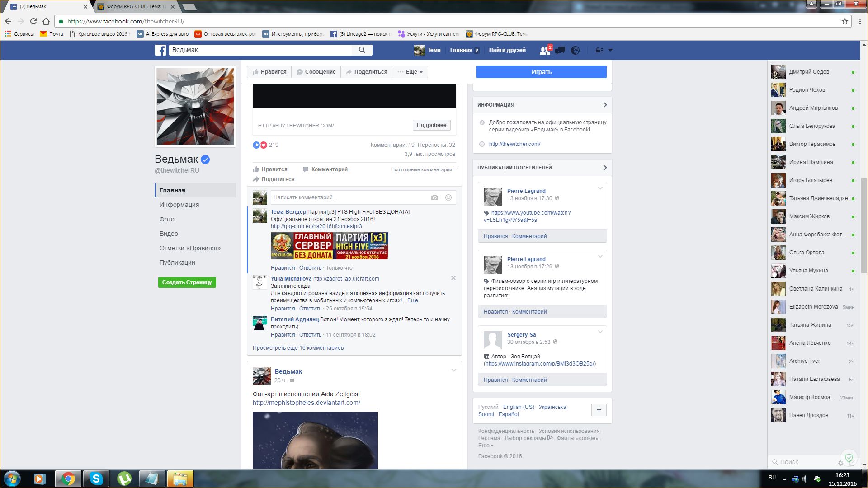The image size is (868, 488).
Task: Click the post reactions like/heart icons
Action: [260, 145]
